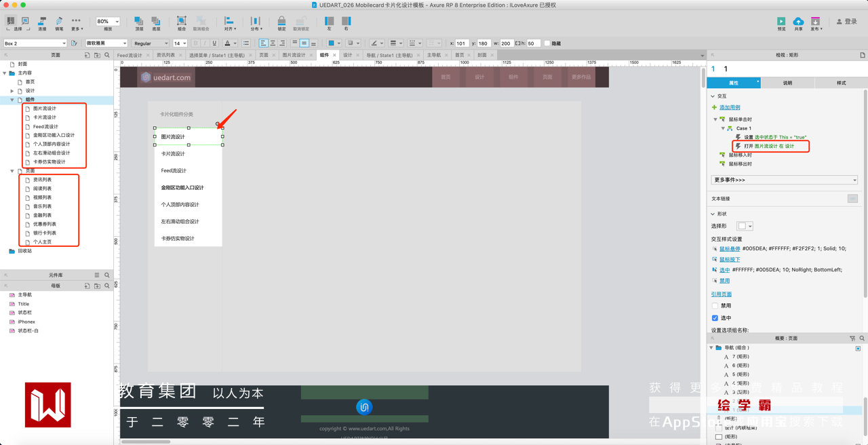Click the 鼠标按下 mouse down style link

(730, 260)
